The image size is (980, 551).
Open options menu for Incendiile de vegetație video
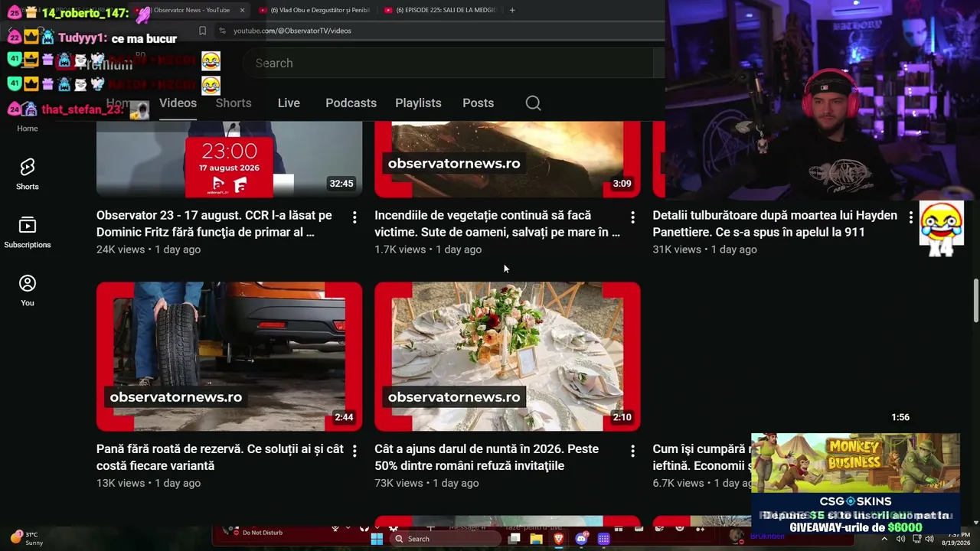coord(632,217)
